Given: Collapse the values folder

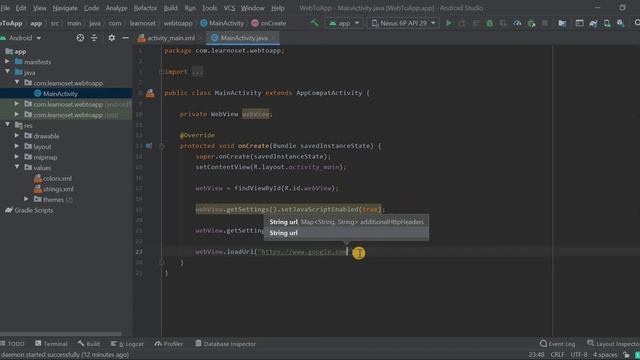Looking at the screenshot, I should (17, 167).
